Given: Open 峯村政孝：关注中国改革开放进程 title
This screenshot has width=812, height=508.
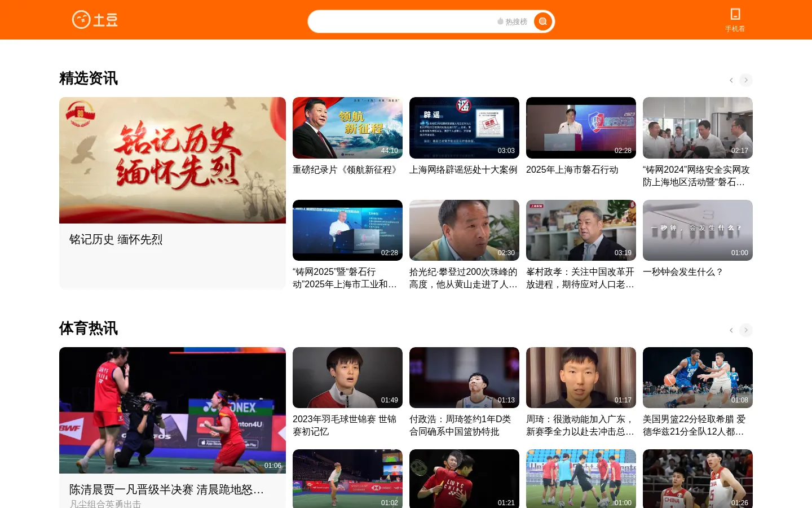Looking at the screenshot, I should pos(580,278).
